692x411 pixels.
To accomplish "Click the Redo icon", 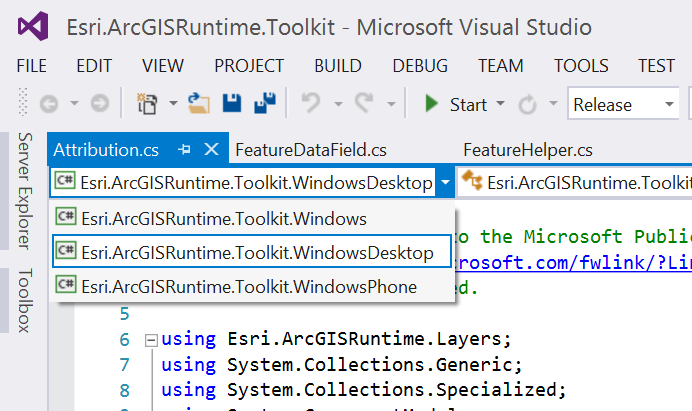I will [364, 103].
